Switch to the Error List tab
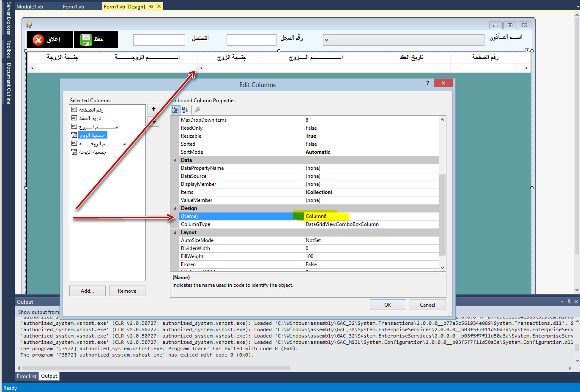Image resolution: width=580 pixels, height=392 pixels. tap(27, 376)
